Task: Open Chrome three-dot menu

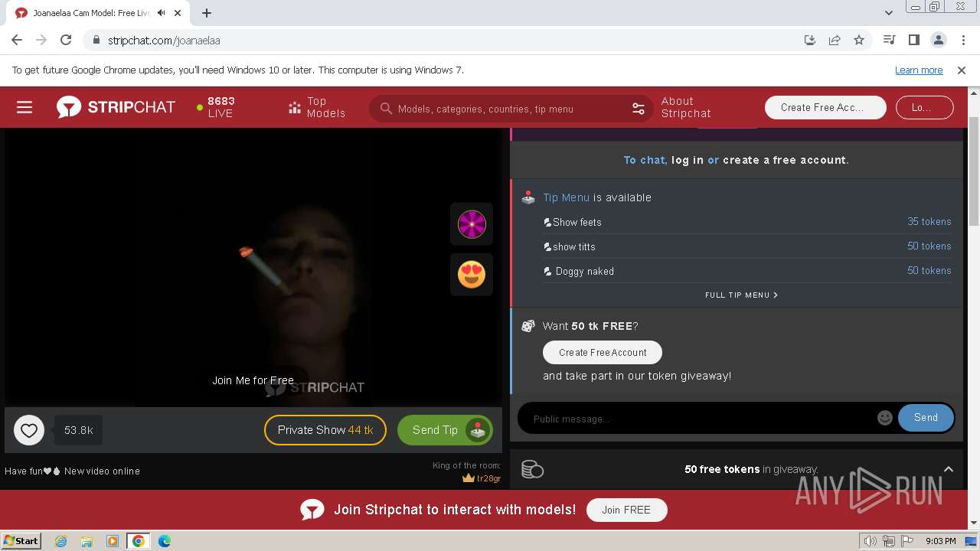Action: coord(962,40)
